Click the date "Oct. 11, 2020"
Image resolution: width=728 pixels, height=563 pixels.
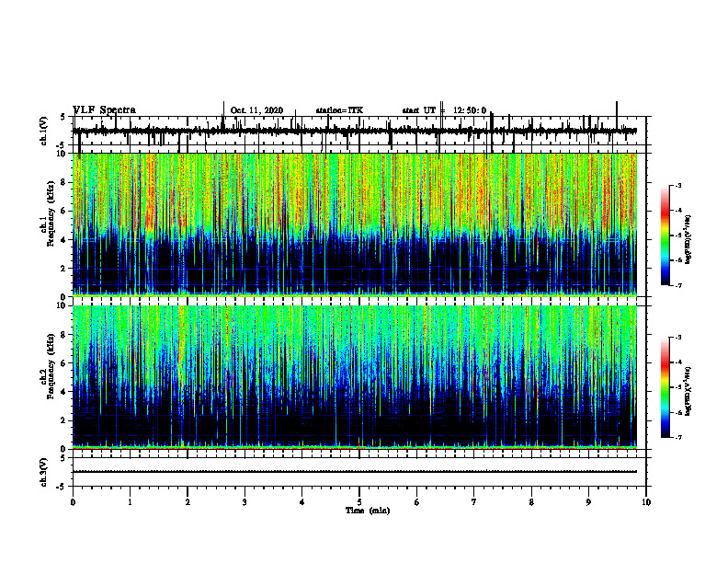click(x=256, y=110)
